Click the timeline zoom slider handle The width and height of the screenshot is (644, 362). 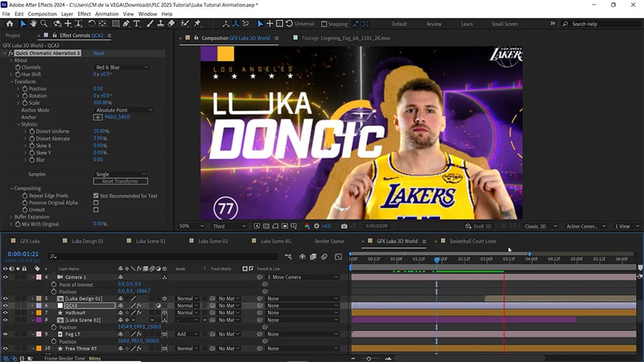click(x=368, y=359)
